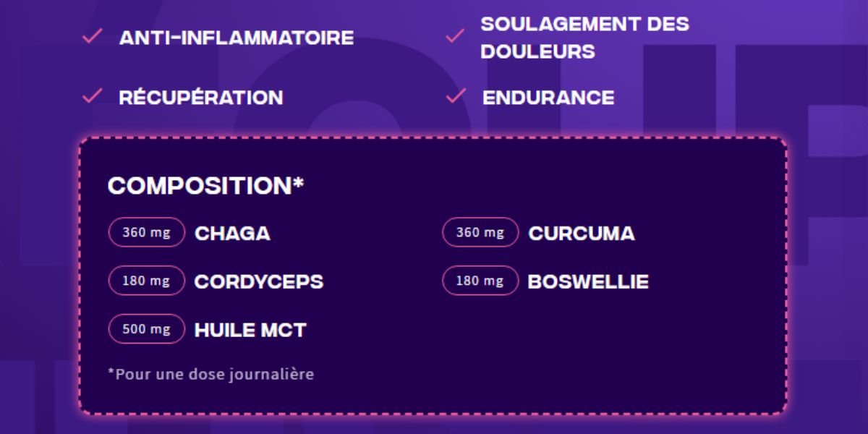Image resolution: width=868 pixels, height=434 pixels.
Task: Click the Récupération benefit label
Action: (x=201, y=98)
